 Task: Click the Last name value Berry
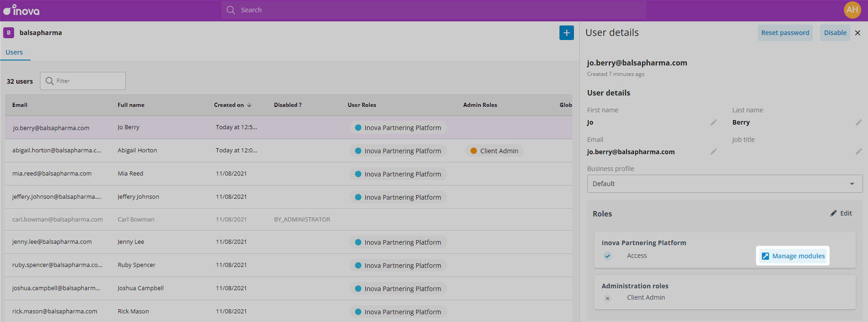741,122
